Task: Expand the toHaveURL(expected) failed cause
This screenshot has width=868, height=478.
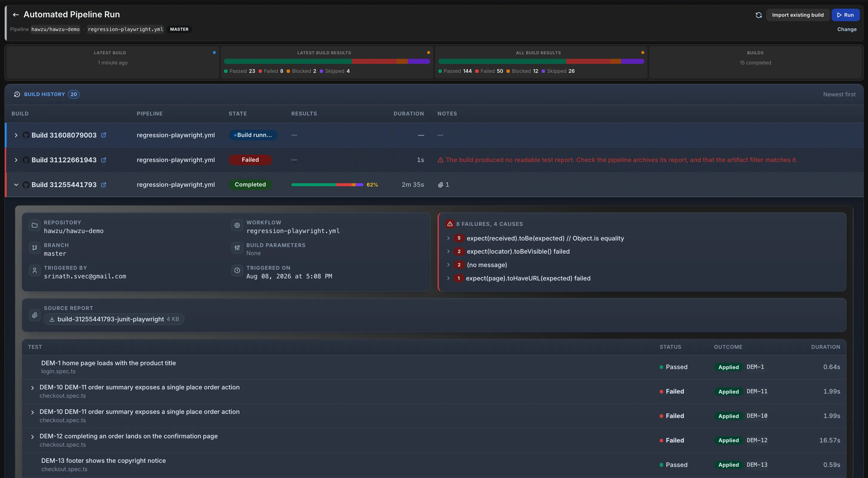Action: click(448, 278)
